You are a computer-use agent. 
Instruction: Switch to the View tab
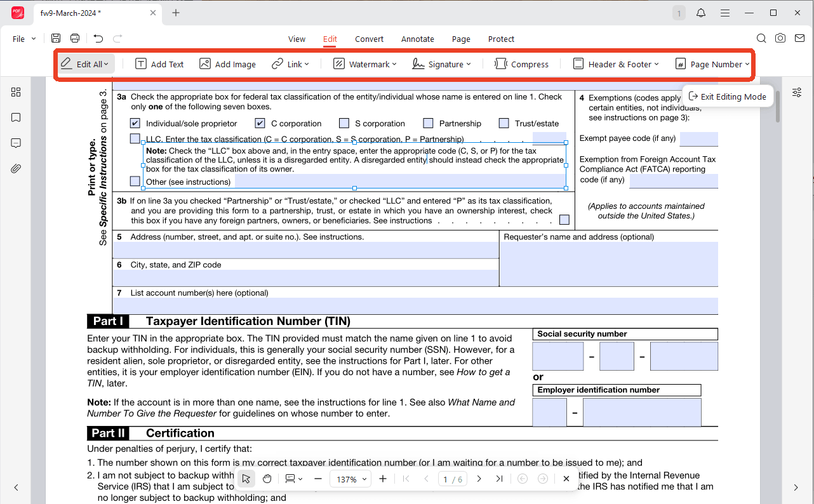tap(297, 39)
